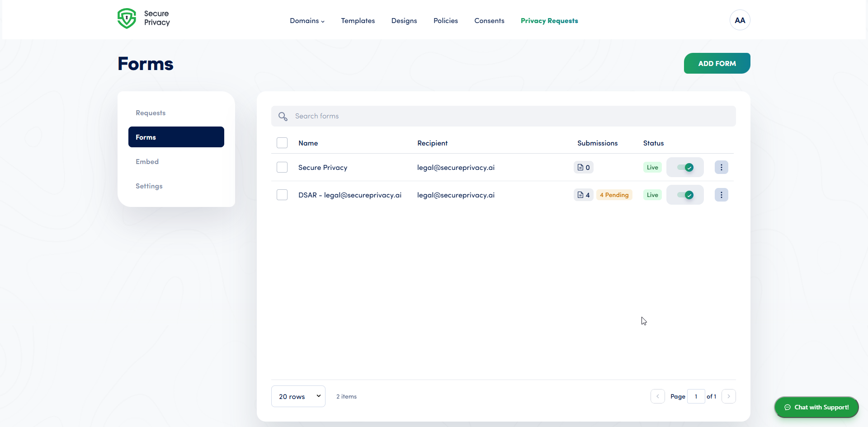868x427 pixels.
Task: Check the DSAR form row checkbox
Action: click(282, 195)
